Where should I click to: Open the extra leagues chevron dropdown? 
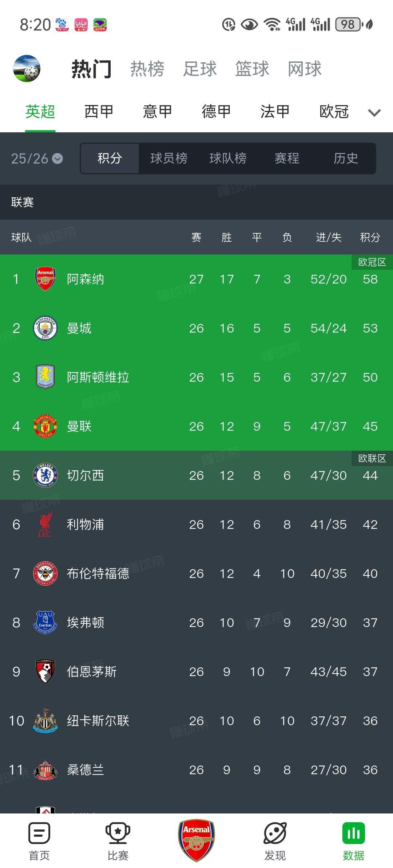point(374,113)
